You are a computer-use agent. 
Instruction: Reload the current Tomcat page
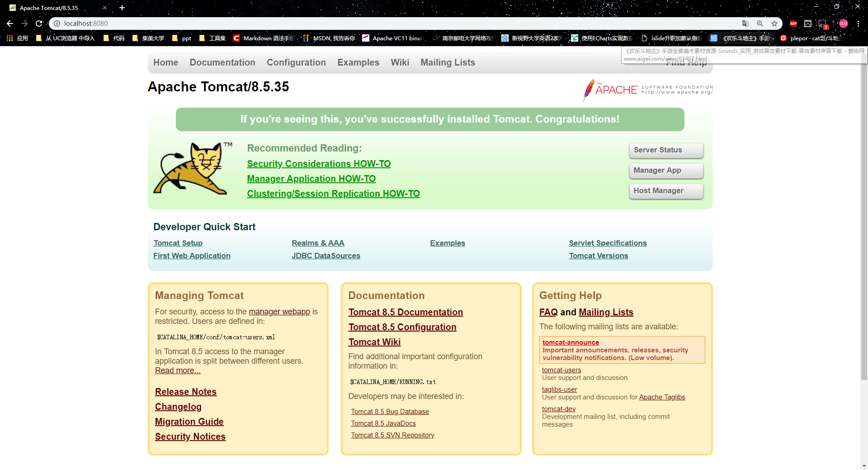pyautogui.click(x=39, y=24)
